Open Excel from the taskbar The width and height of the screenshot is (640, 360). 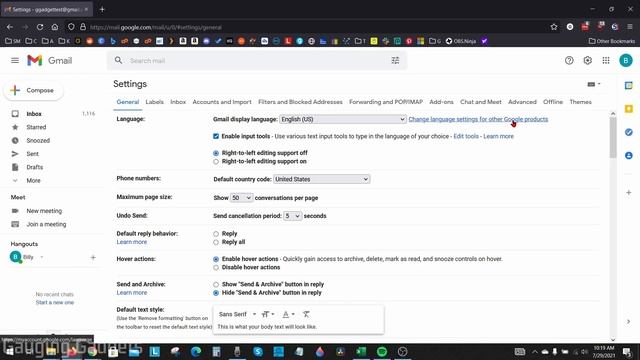(x=361, y=351)
